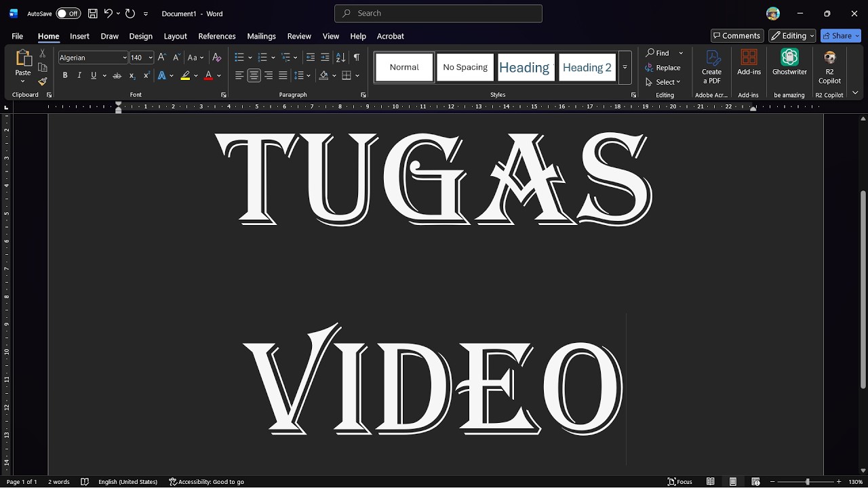Open the Editing mode dropdown

coord(792,36)
